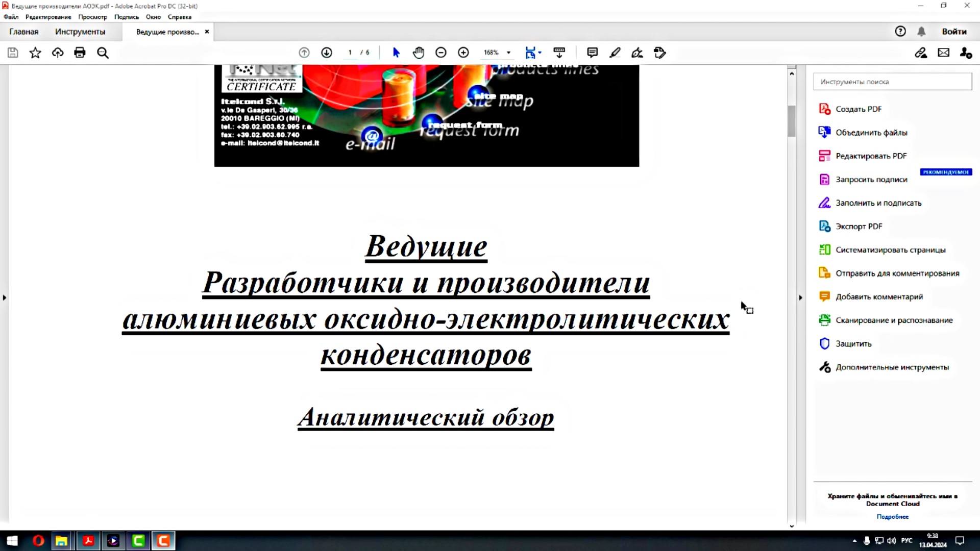The height and width of the screenshot is (551, 980).
Task: Scroll the document page down
Action: click(792, 525)
